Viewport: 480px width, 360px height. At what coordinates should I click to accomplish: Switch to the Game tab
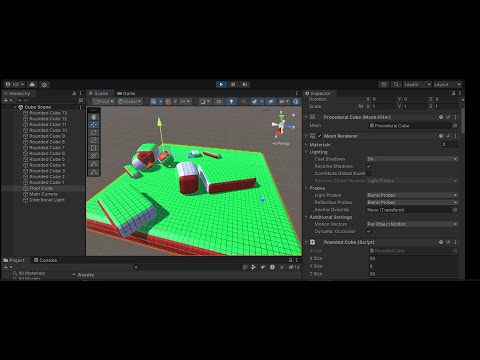pyautogui.click(x=126, y=93)
